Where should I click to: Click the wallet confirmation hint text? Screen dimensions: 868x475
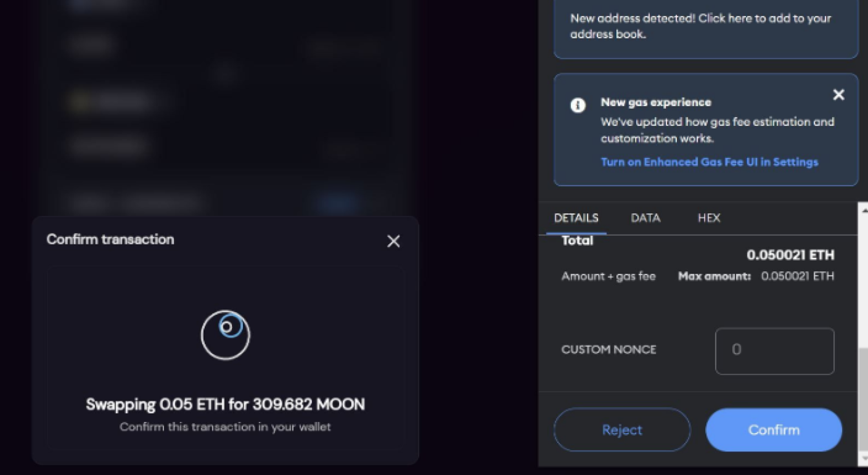click(225, 427)
